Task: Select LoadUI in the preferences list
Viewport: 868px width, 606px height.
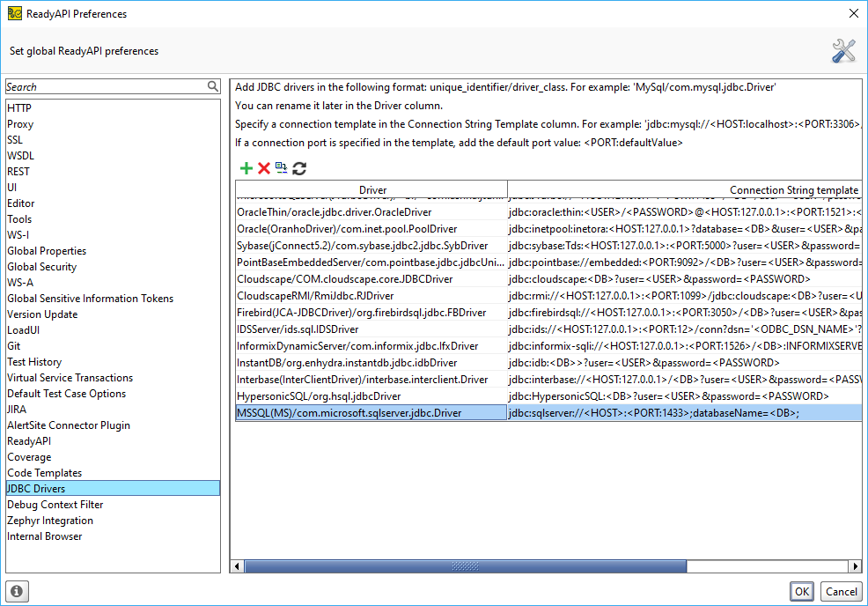Action: point(113,330)
